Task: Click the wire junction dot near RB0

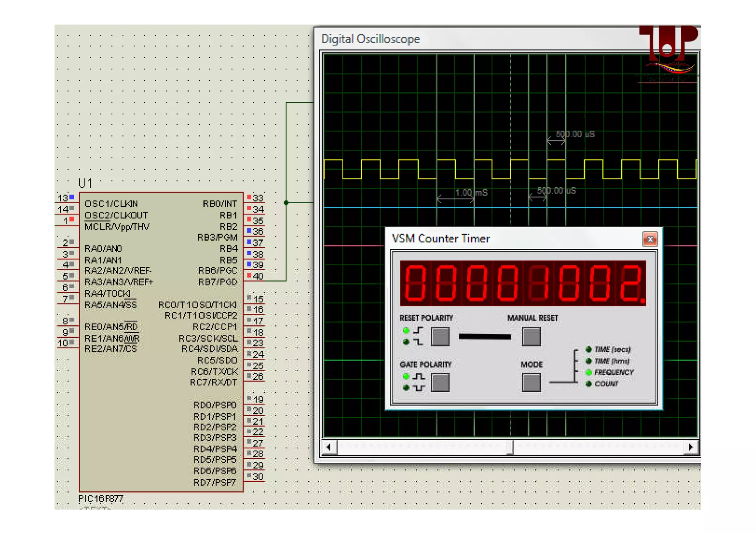Action: coord(286,203)
